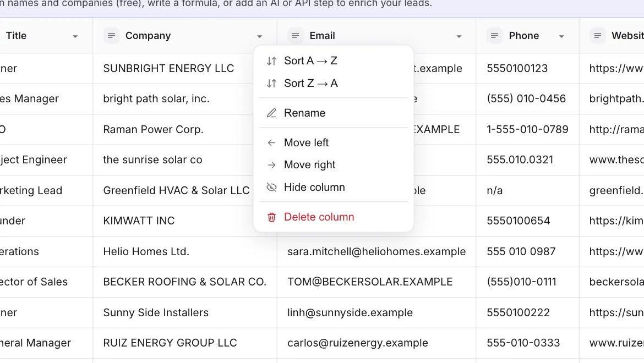Select website cell beginning http://rama

pos(612,130)
